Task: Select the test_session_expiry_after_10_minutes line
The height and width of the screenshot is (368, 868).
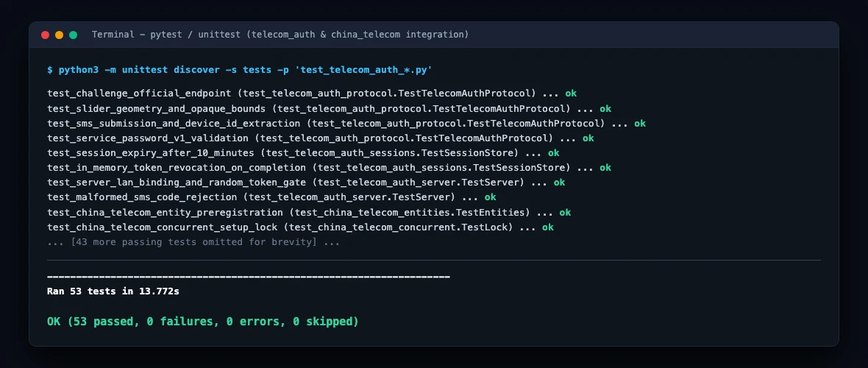Action: pyautogui.click(x=303, y=153)
